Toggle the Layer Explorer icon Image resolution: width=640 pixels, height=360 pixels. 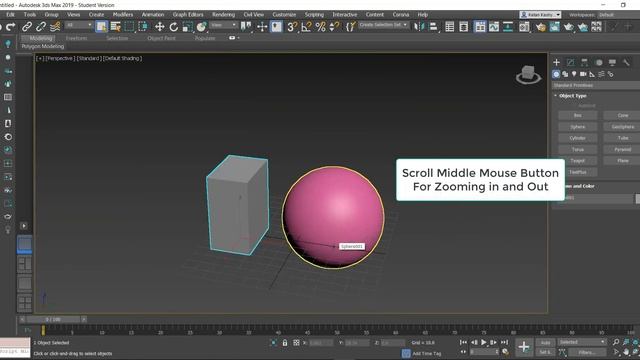coord(463,27)
